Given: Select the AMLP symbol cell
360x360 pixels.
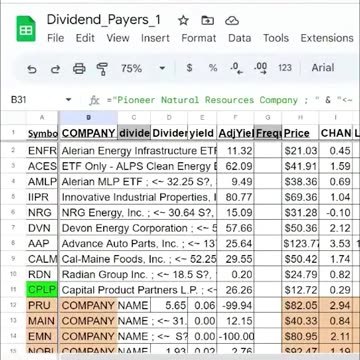Looking at the screenshot, I should pyautogui.click(x=42, y=182).
